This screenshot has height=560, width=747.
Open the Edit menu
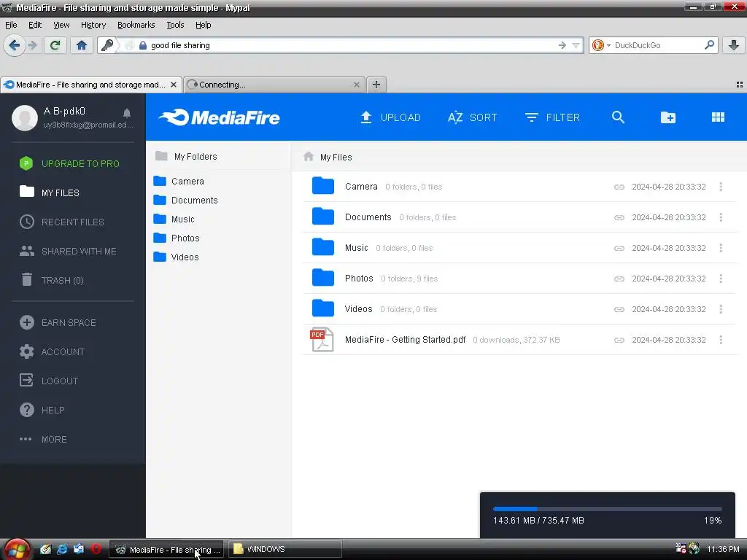[x=35, y=25]
